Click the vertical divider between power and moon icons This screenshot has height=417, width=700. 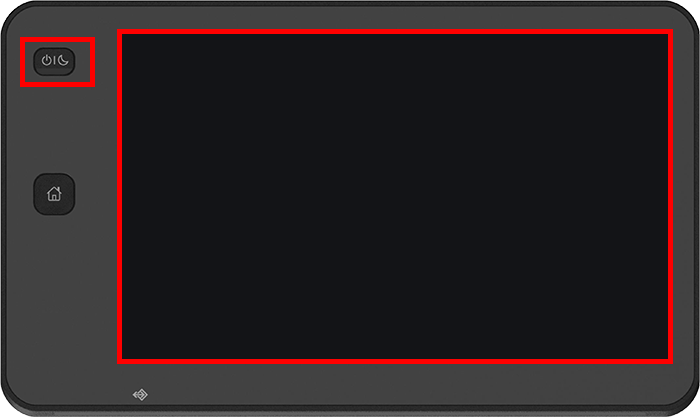(x=54, y=61)
